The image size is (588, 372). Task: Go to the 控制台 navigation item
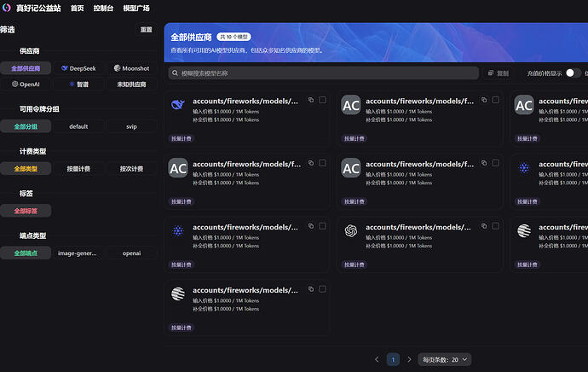click(x=103, y=9)
